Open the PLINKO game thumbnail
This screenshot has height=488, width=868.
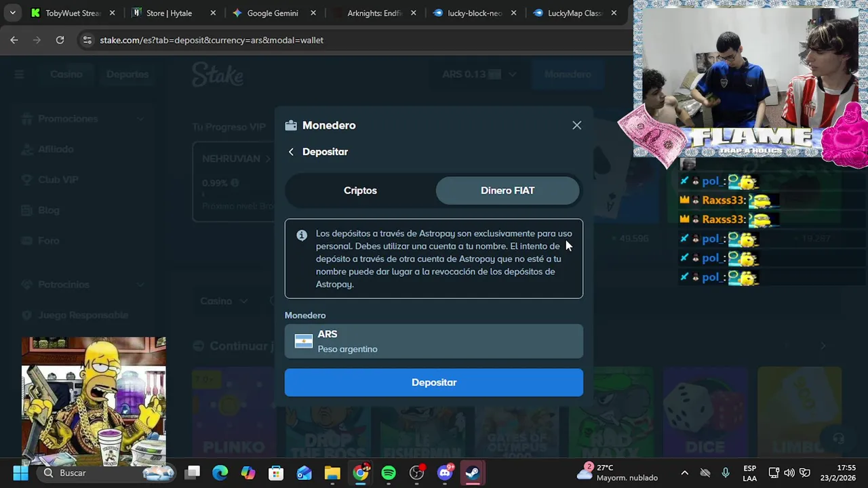pos(233,413)
